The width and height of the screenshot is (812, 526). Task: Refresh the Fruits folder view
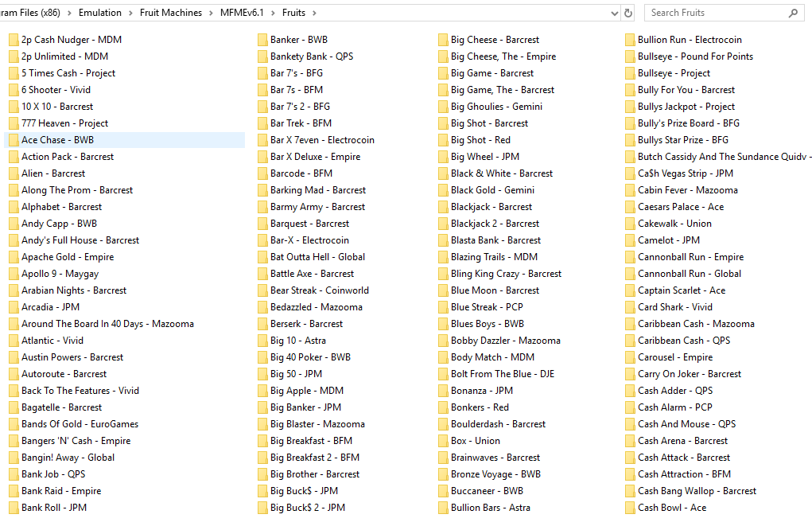pos(628,13)
